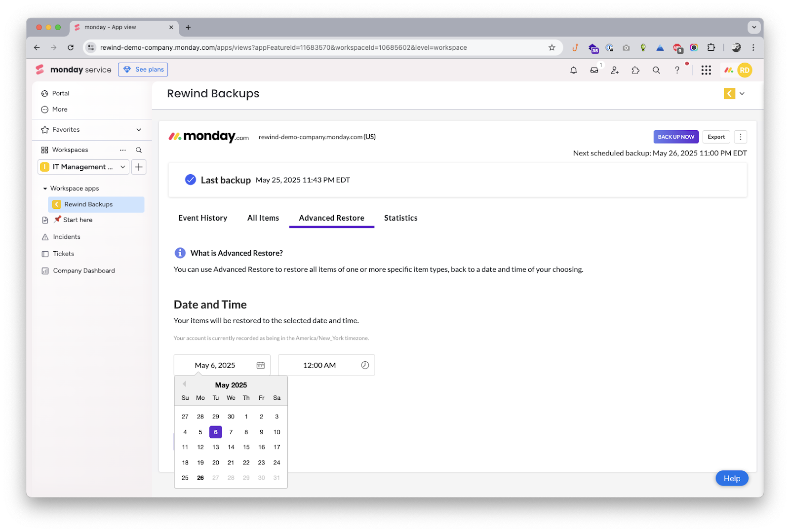Switch to the Event History tab
790x532 pixels.
203,218
